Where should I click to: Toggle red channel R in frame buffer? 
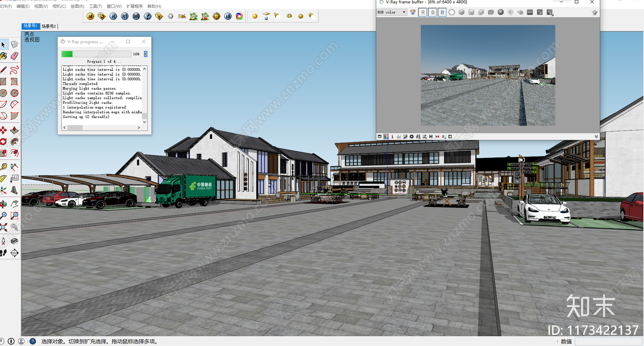pos(423,12)
